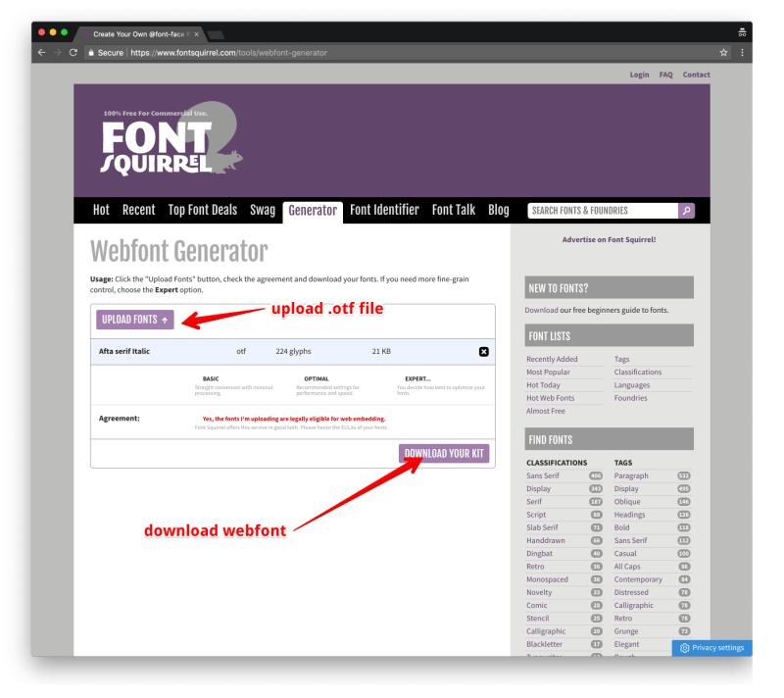Select the Paragraph tag
This screenshot has height=698, width=784.
[x=631, y=475]
